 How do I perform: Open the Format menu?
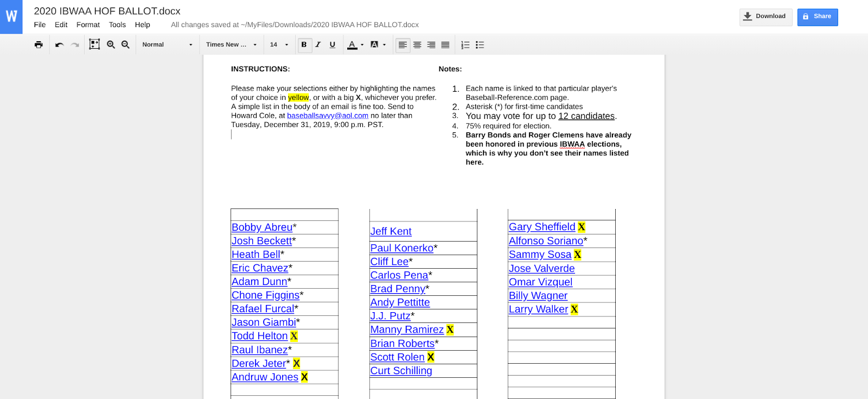pyautogui.click(x=88, y=24)
